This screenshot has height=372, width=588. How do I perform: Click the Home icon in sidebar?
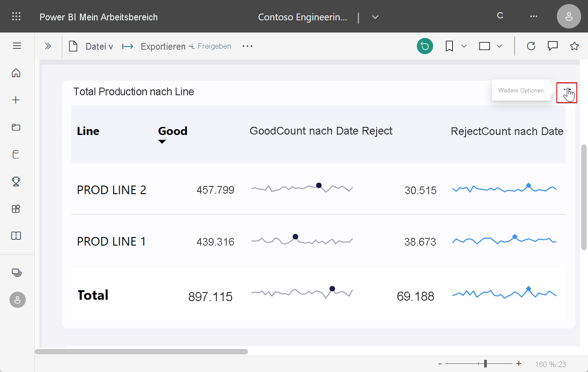click(16, 73)
